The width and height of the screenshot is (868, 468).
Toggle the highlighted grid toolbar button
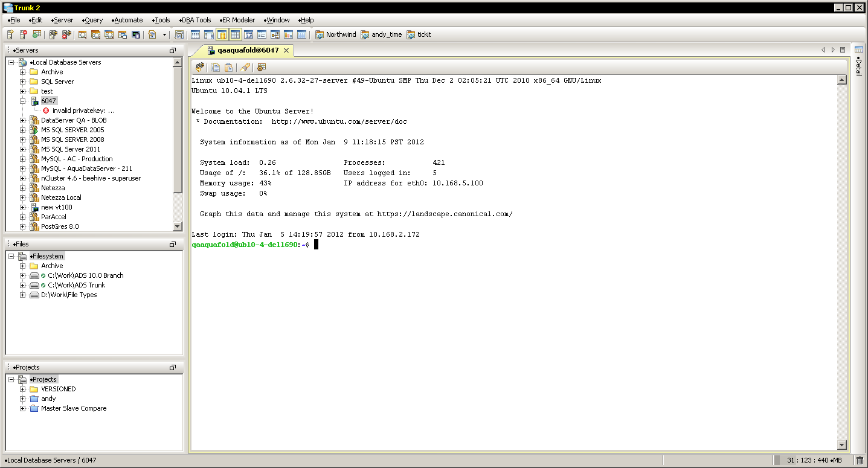235,34
